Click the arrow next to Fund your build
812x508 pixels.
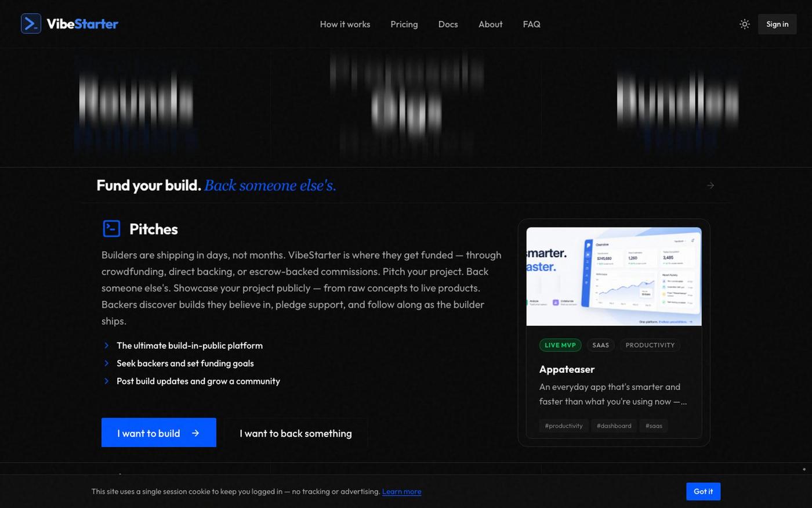[710, 185]
